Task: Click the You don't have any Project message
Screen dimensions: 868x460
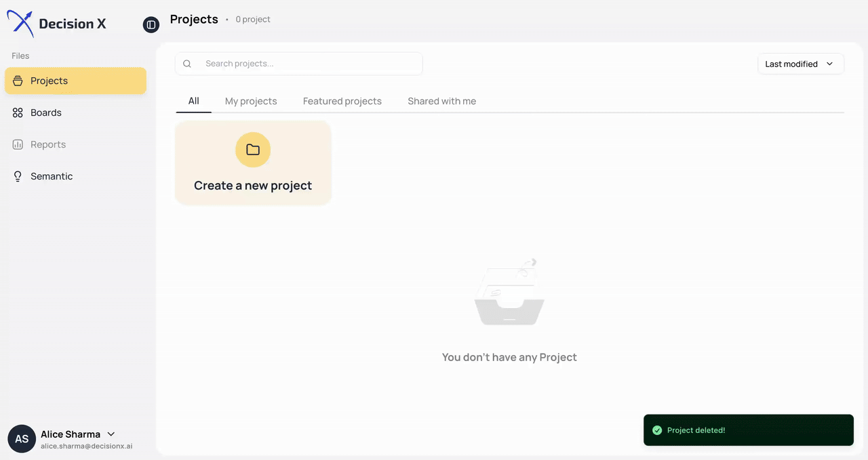Action: (x=509, y=357)
